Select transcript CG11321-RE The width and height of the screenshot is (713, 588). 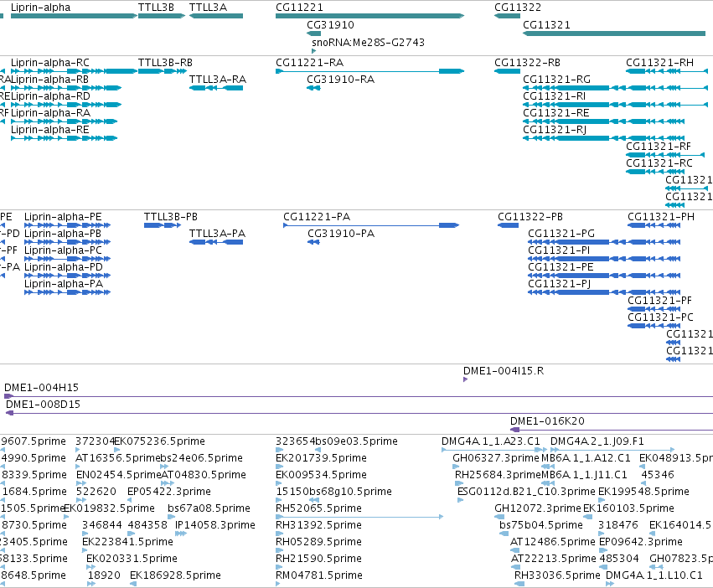[x=604, y=121]
